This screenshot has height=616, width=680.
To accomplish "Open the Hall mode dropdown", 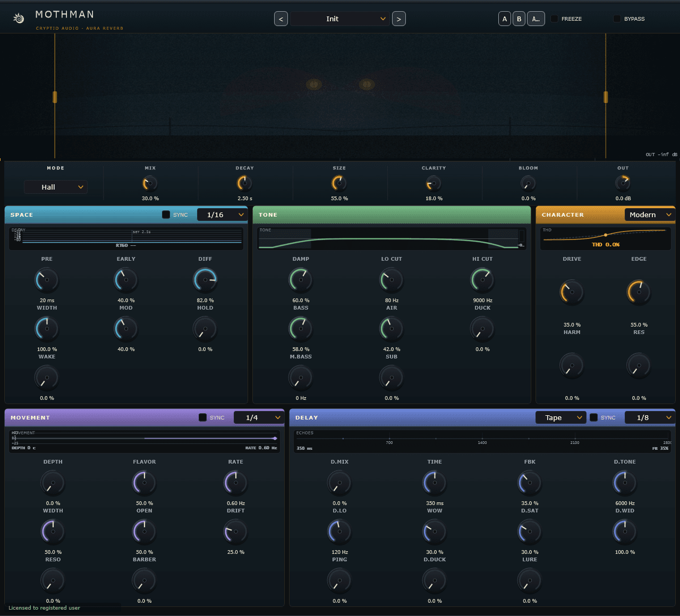I will click(56, 187).
